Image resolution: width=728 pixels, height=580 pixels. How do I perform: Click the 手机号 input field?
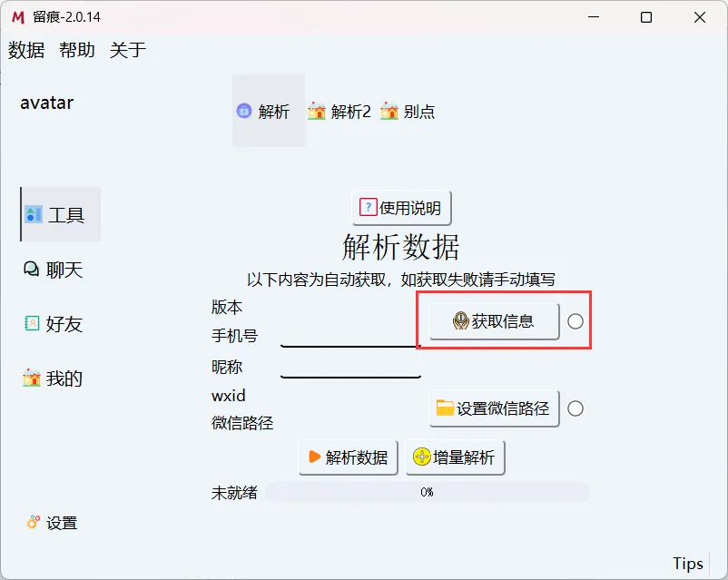(x=349, y=340)
